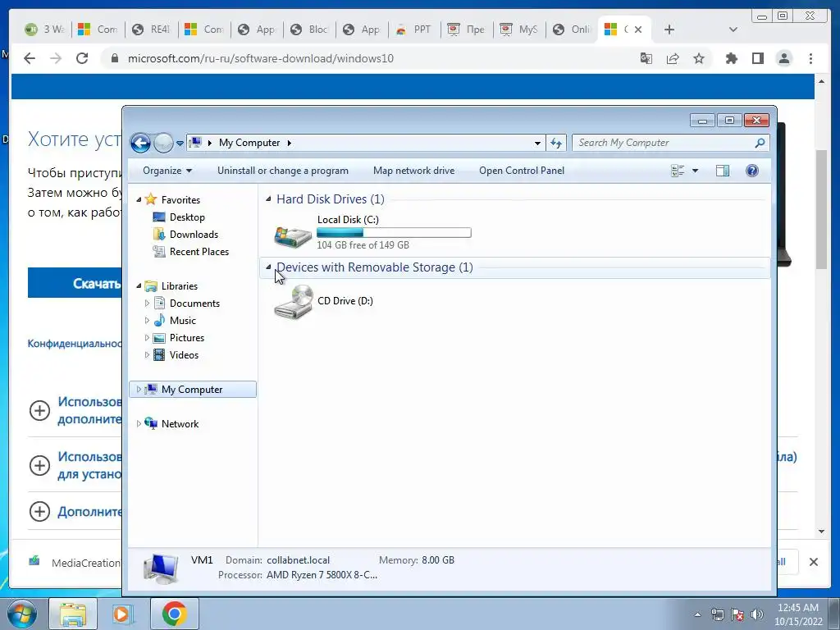The height and width of the screenshot is (630, 840).
Task: Click the microsoft.com URL address bar
Action: click(260, 58)
